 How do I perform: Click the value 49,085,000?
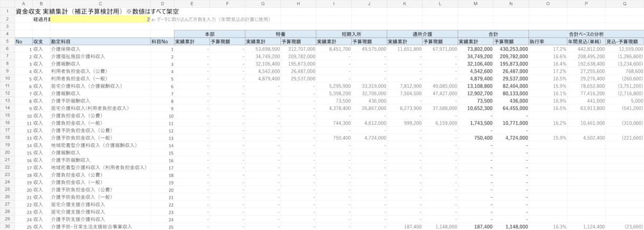coord(444,86)
